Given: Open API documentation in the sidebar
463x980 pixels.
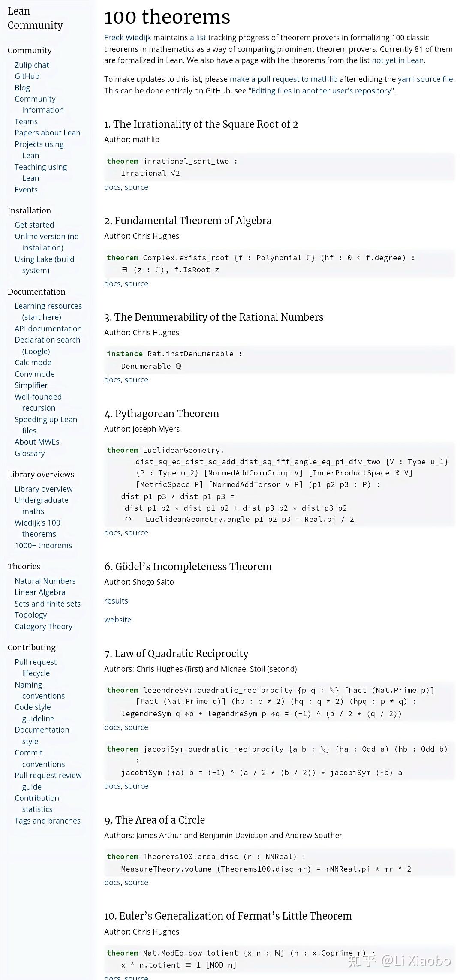Looking at the screenshot, I should [48, 328].
